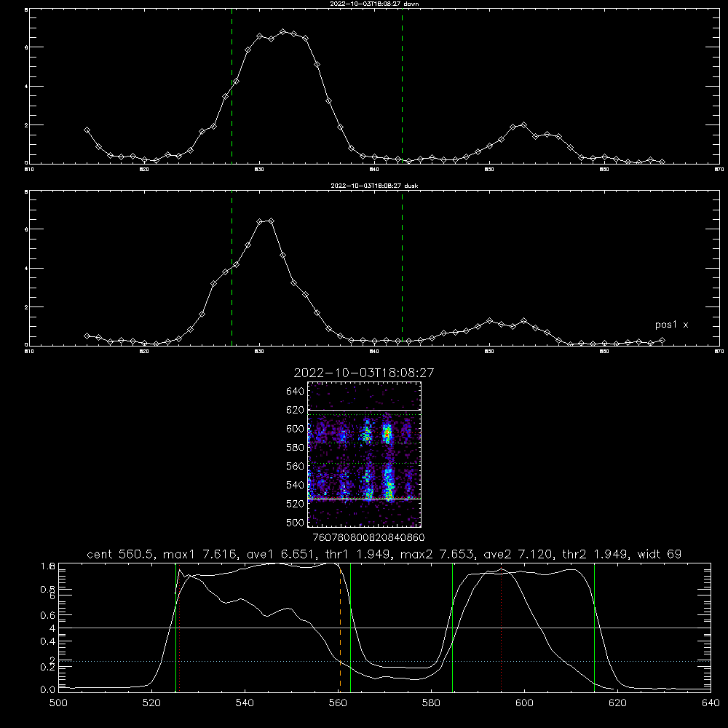
Task: Click spectral image y-axis label 580
Action: [x=296, y=448]
